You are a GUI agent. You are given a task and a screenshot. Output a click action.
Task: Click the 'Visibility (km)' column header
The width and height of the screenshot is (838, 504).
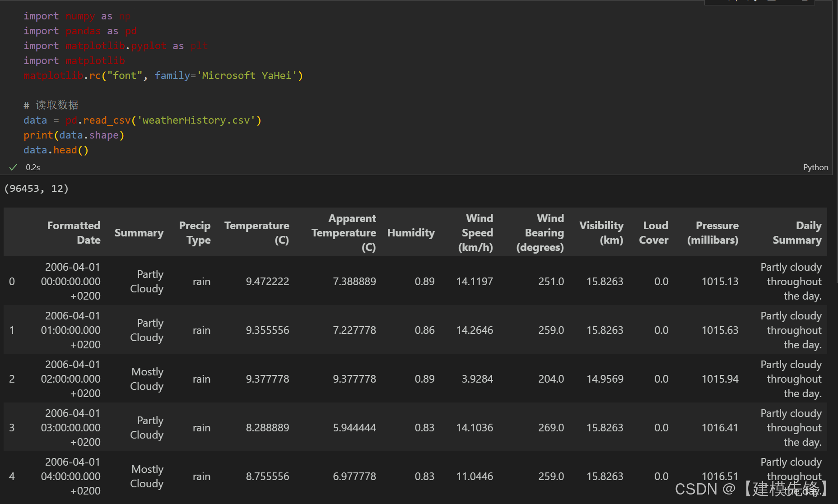tap(601, 233)
